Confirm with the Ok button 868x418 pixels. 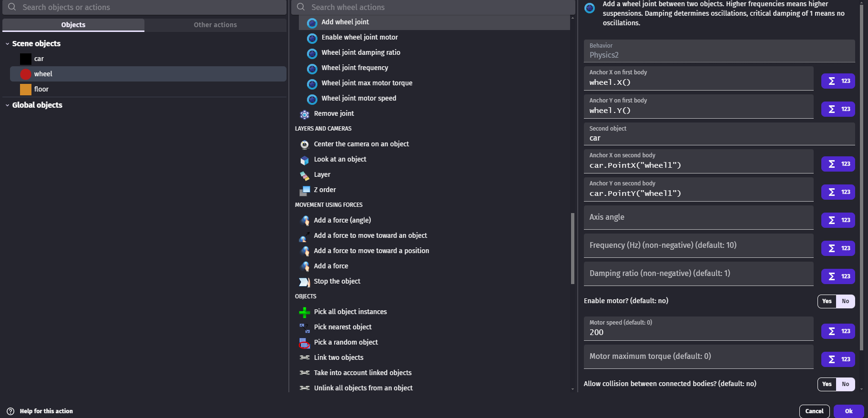[848, 411]
